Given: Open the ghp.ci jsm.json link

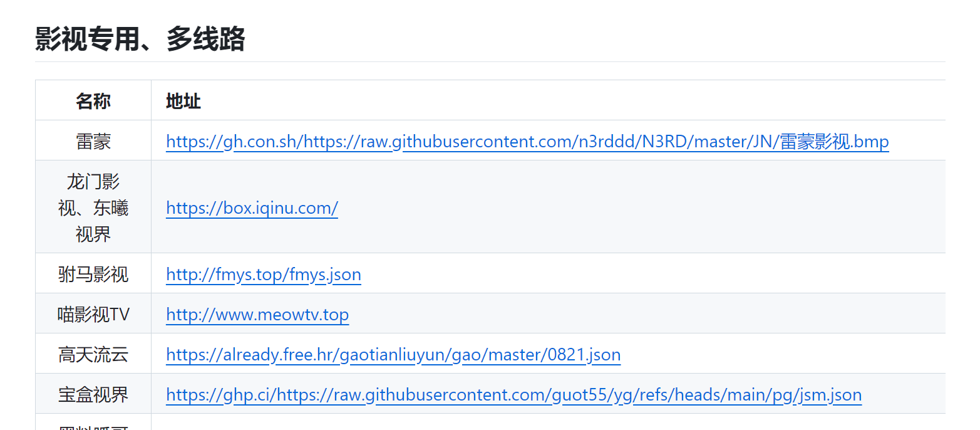Looking at the screenshot, I should (513, 395).
